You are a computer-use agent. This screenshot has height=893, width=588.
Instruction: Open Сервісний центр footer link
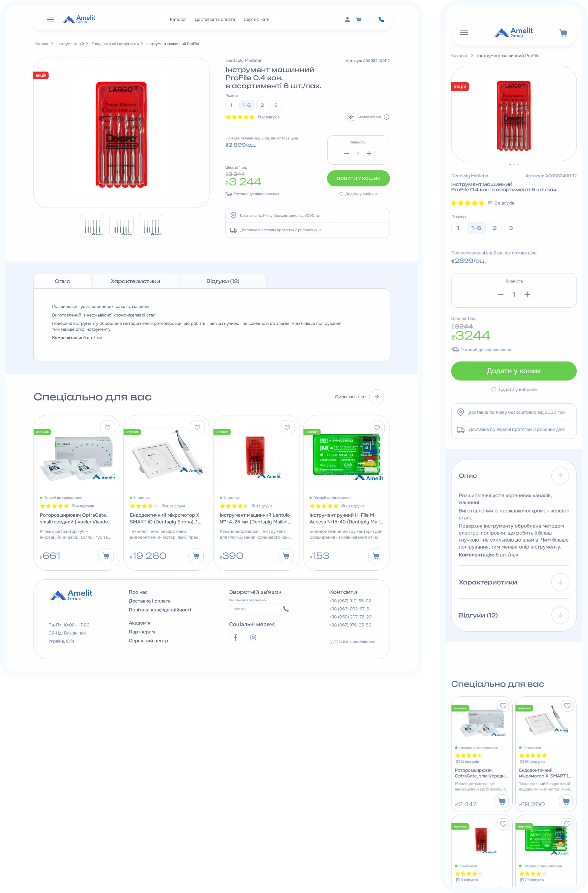tap(148, 641)
